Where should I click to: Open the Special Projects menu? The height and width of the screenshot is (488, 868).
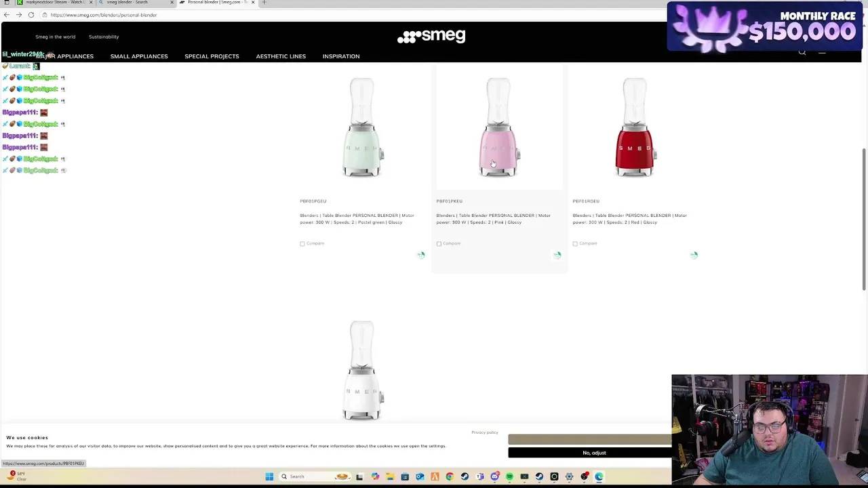click(x=212, y=56)
